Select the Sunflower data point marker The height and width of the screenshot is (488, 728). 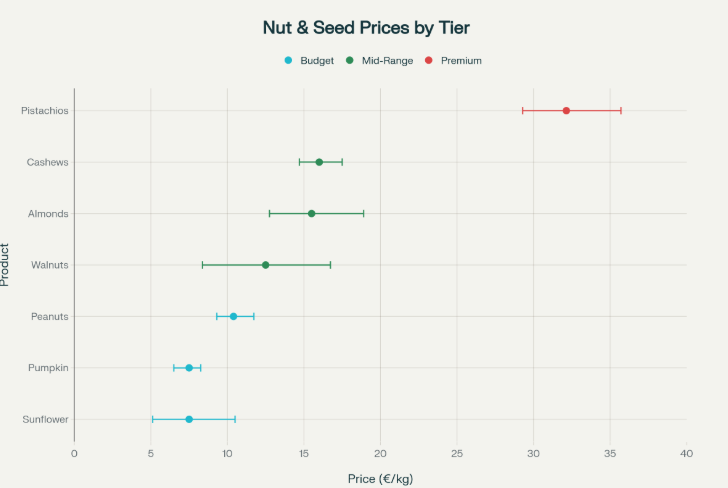pos(189,419)
